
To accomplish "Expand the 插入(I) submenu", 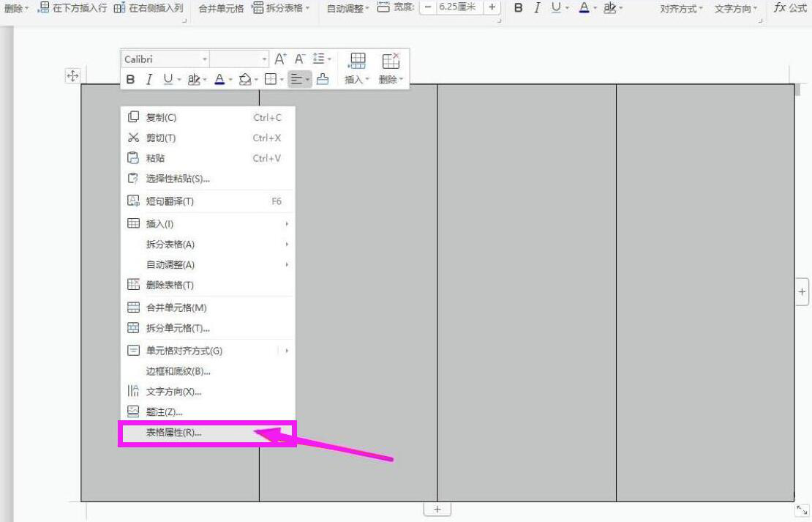I will (208, 224).
